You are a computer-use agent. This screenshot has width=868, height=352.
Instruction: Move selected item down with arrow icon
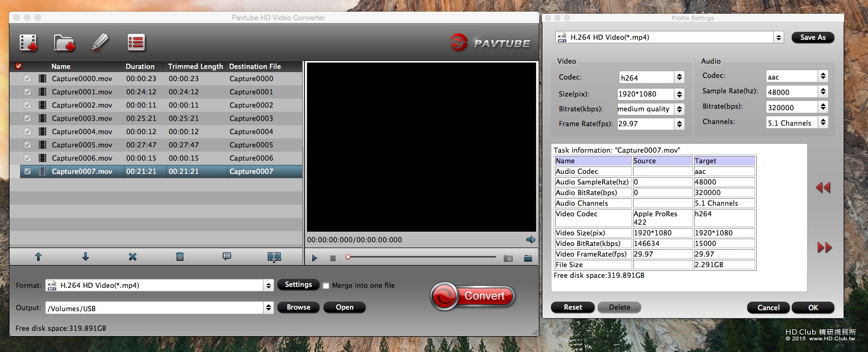85,257
